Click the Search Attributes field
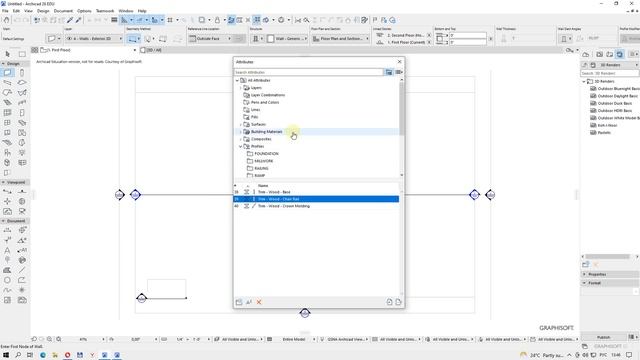Image resolution: width=640 pixels, height=360 pixels. 309,72
